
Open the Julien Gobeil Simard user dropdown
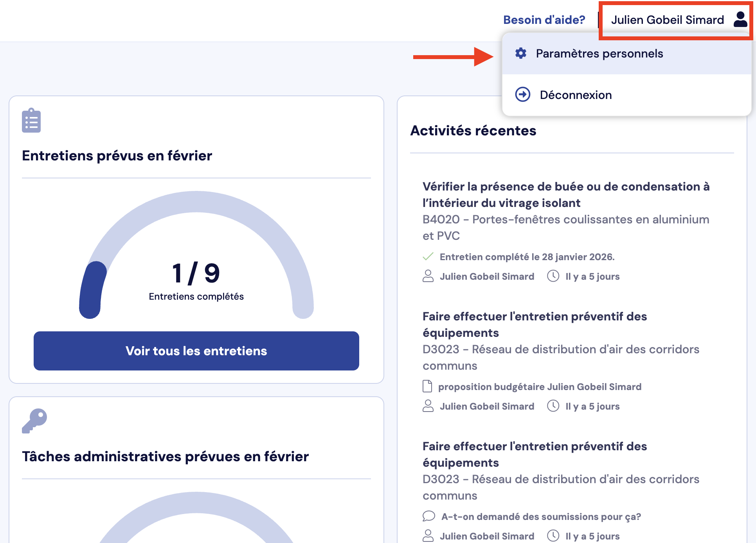click(x=668, y=20)
